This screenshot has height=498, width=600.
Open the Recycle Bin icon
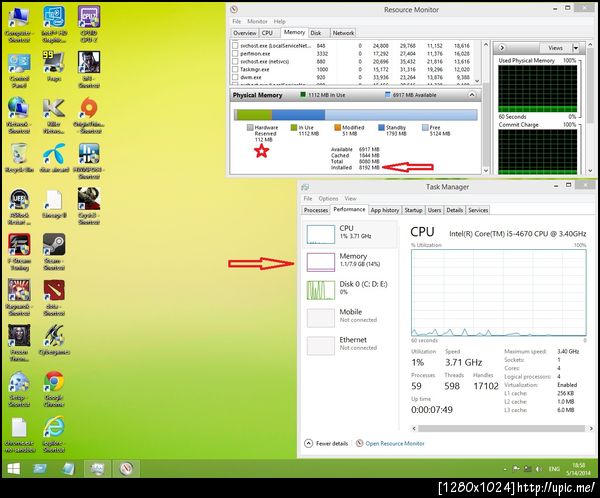(x=19, y=158)
